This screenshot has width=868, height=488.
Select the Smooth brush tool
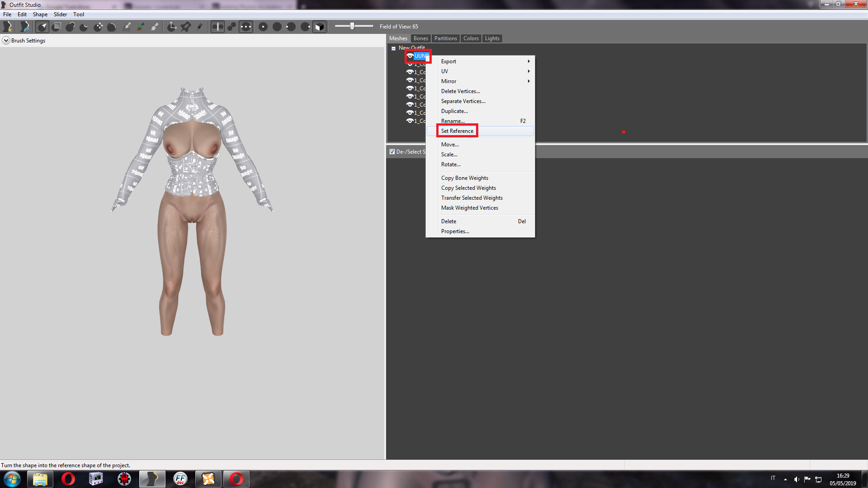(112, 27)
